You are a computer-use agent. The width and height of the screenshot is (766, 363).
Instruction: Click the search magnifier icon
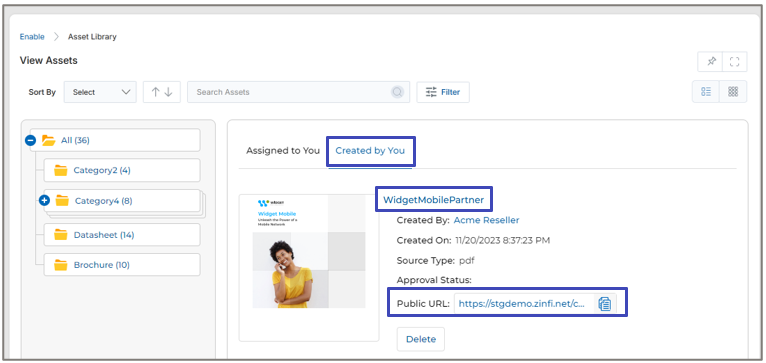click(x=398, y=92)
